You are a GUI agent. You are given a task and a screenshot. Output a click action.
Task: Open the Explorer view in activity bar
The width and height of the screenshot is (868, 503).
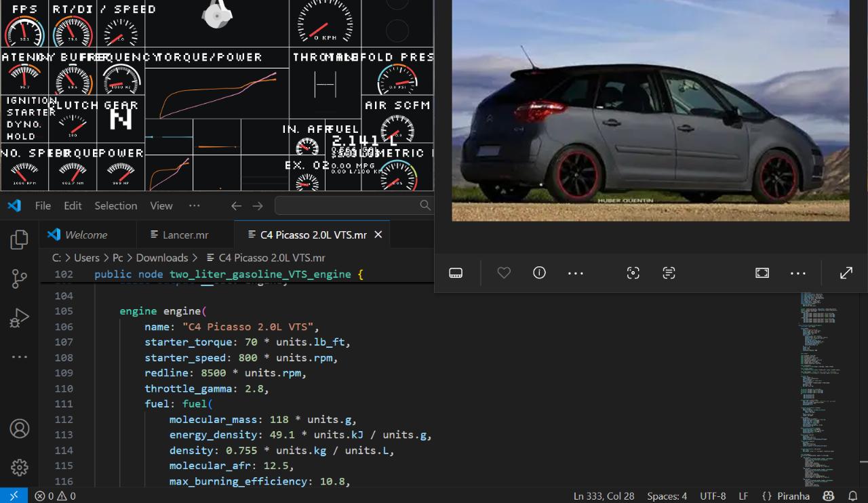pos(20,239)
